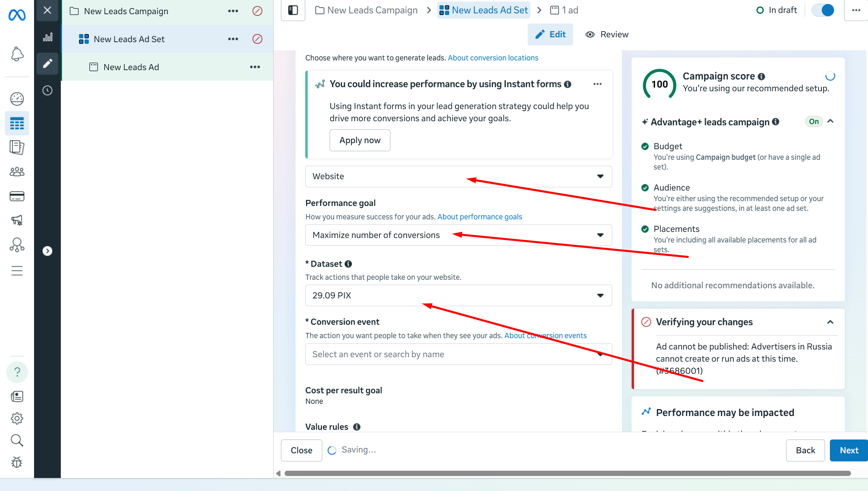Viewport: 868px width, 491px height.
Task: Open New Leads Ad Set more options
Action: coord(233,39)
